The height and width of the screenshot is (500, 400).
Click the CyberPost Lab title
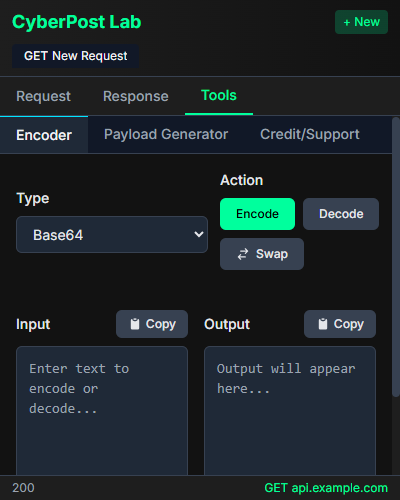tap(77, 22)
